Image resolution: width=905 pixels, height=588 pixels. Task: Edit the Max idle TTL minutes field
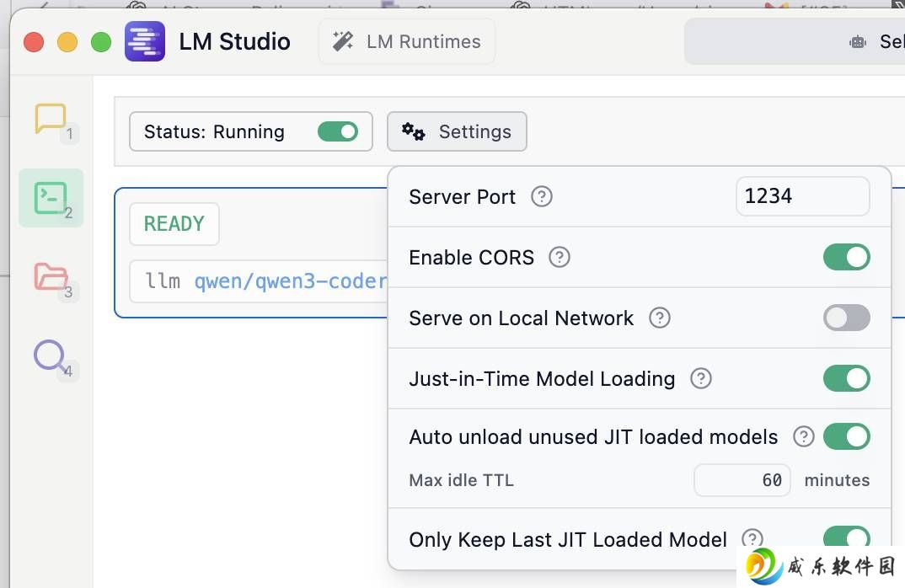742,480
